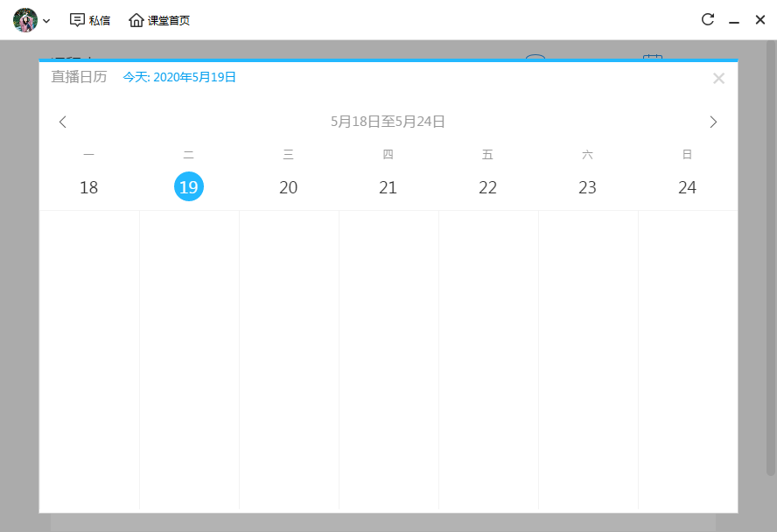Expand the dropdown arrow next to the avatar
The image size is (777, 532).
click(x=48, y=20)
